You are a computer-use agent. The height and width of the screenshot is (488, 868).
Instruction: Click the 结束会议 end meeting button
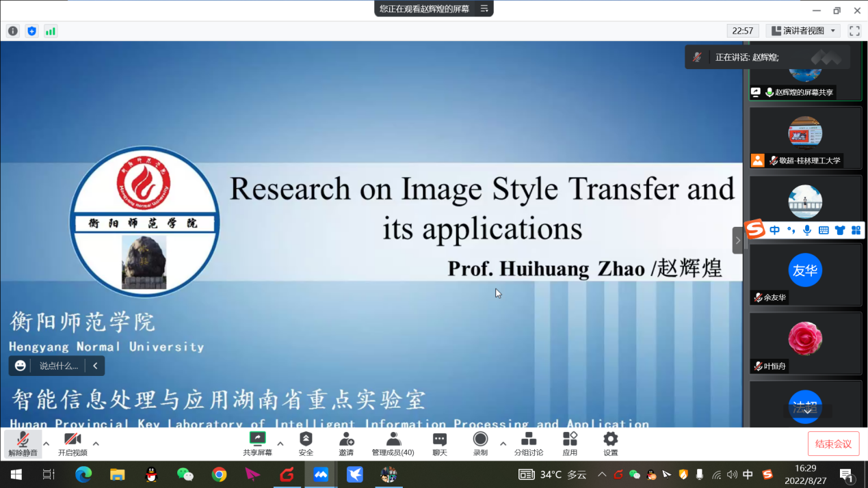[833, 444]
